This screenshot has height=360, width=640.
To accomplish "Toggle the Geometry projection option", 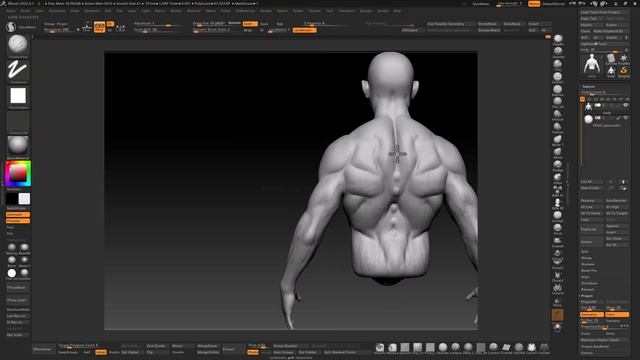I will pos(592,315).
